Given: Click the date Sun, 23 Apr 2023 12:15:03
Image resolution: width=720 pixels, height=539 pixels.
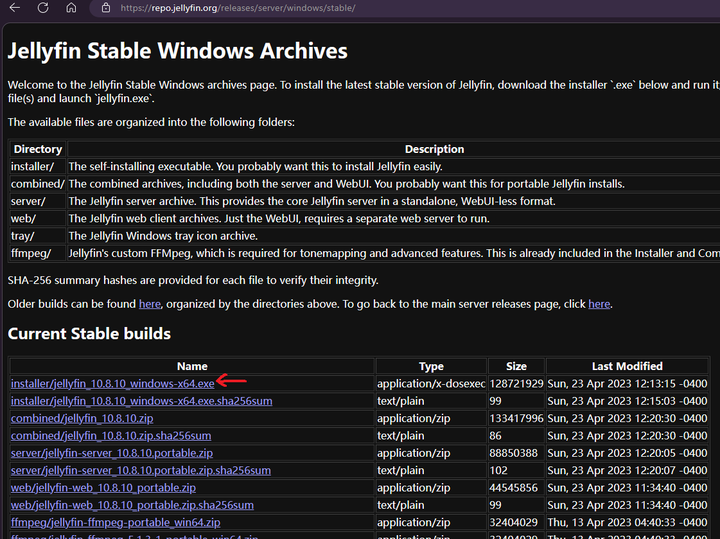Looking at the screenshot, I should (x=627, y=401).
